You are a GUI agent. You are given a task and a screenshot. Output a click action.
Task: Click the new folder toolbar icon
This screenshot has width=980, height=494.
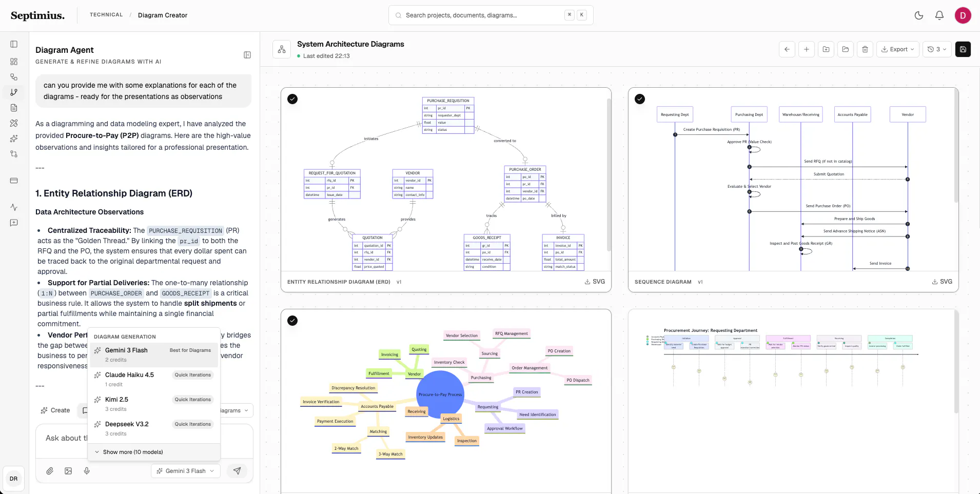tap(826, 49)
